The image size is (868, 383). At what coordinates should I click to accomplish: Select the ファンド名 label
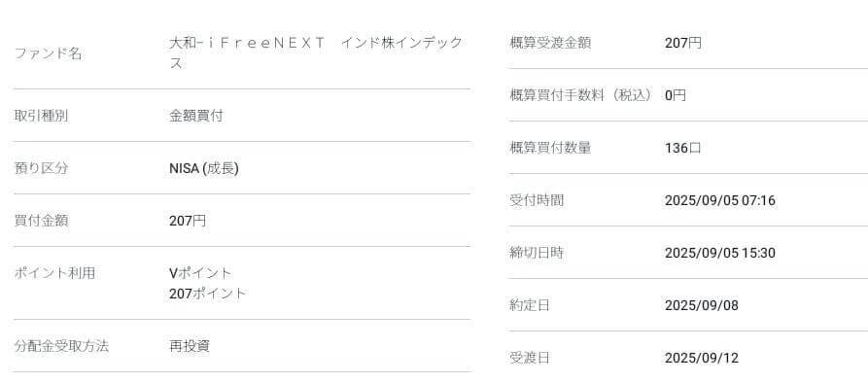48,53
